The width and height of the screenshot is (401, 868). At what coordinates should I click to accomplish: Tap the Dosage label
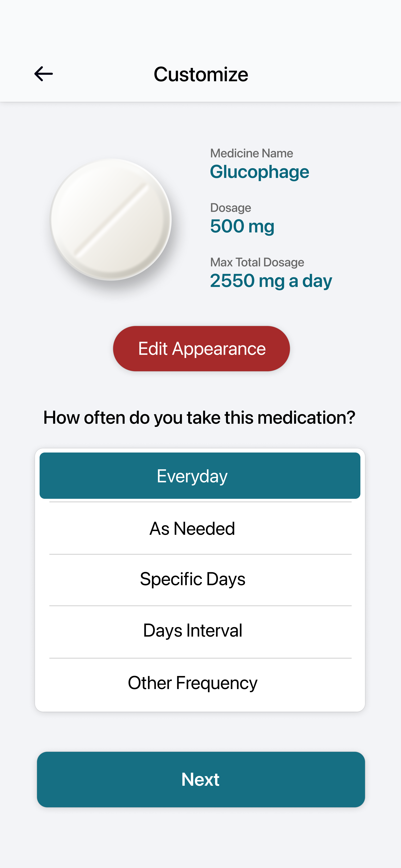coord(230,208)
